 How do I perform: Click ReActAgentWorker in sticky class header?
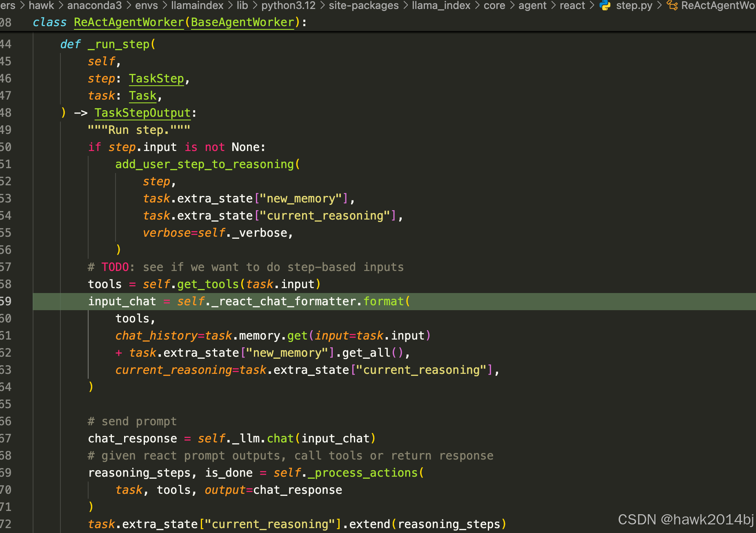(129, 22)
